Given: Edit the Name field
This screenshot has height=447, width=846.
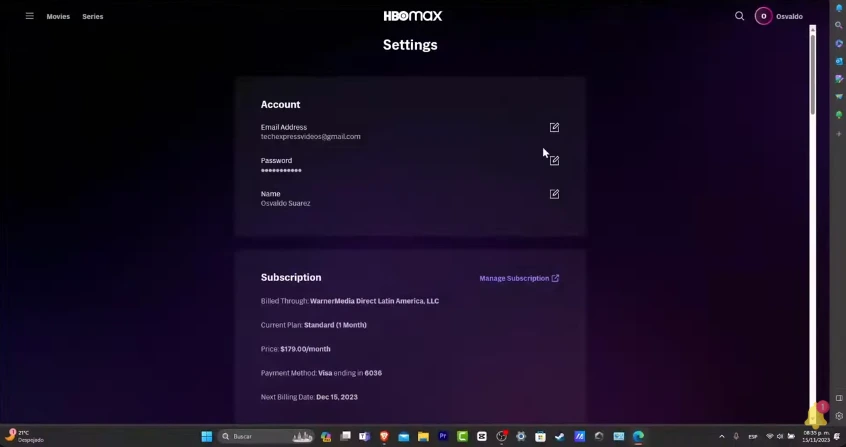Looking at the screenshot, I should 554,194.
